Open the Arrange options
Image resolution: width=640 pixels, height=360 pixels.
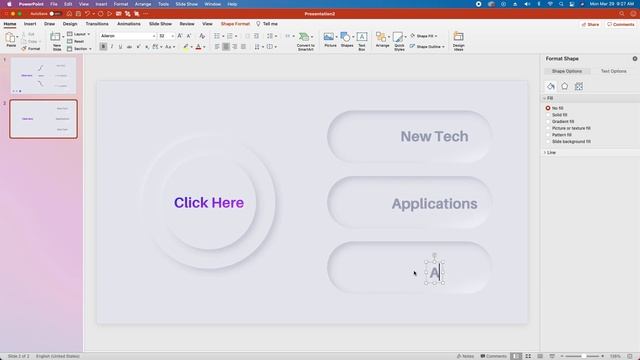coord(382,40)
